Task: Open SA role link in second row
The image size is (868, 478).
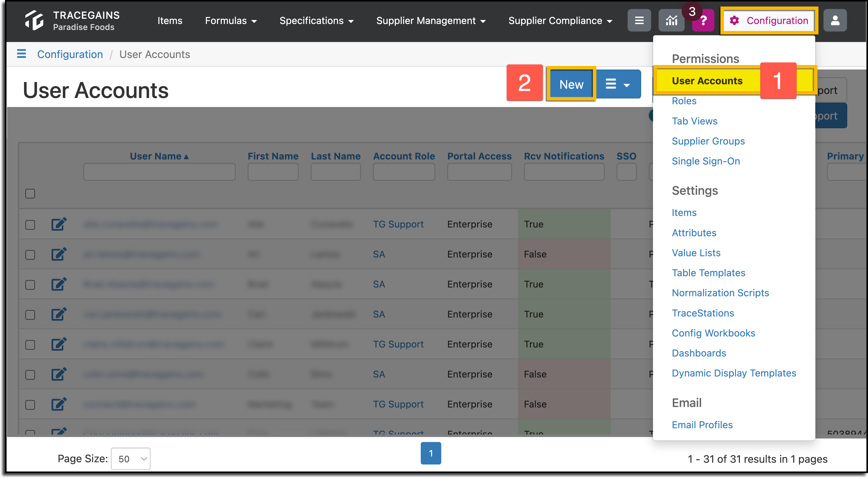Action: (379, 254)
